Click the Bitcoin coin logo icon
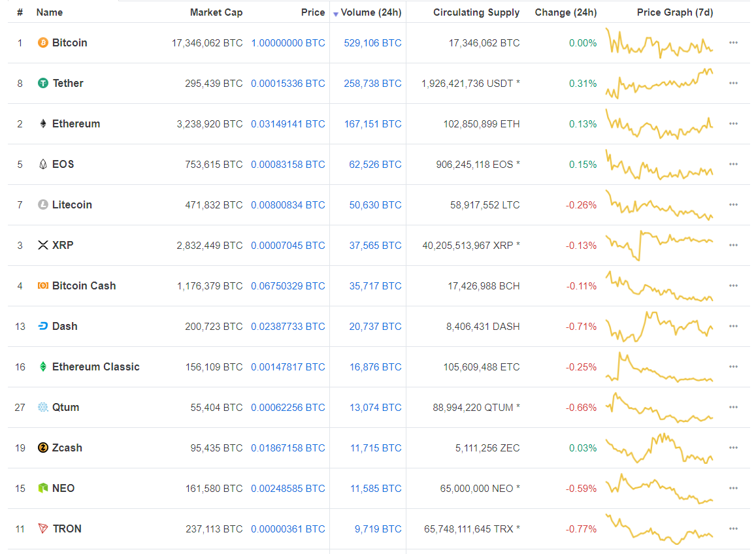Image resolution: width=756 pixels, height=554 pixels. [43, 43]
